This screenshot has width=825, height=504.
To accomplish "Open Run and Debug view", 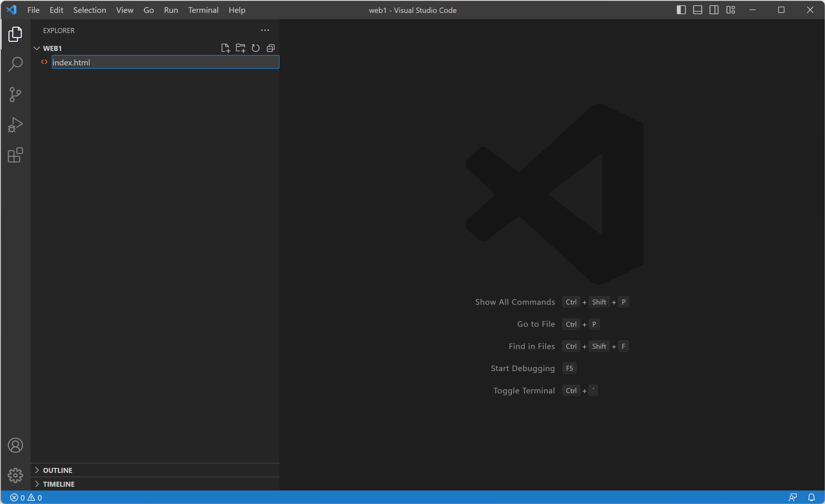I will click(15, 125).
